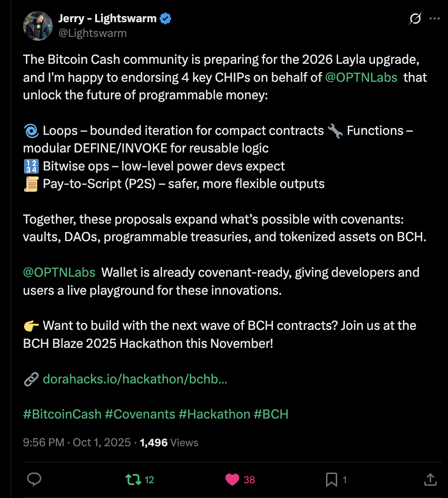This screenshot has width=448, height=498.
Task: Click @OPTNLabs mention before "Wallet is already"
Action: tap(59, 272)
